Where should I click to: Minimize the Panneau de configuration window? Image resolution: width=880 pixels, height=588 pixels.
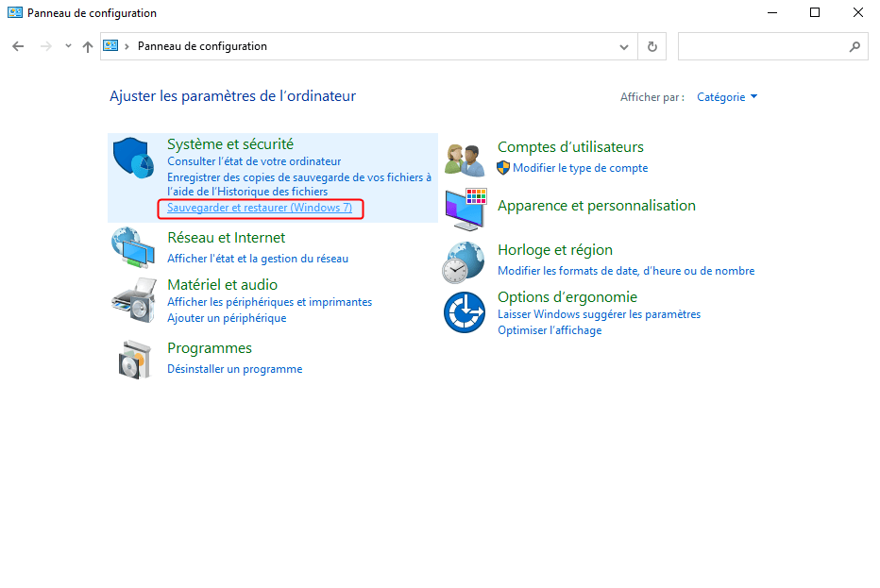point(772,12)
